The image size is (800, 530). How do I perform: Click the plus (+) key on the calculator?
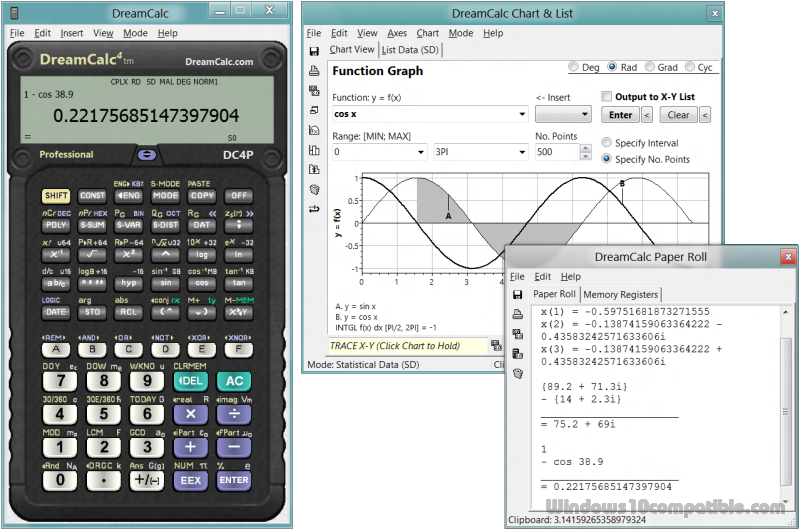click(190, 447)
